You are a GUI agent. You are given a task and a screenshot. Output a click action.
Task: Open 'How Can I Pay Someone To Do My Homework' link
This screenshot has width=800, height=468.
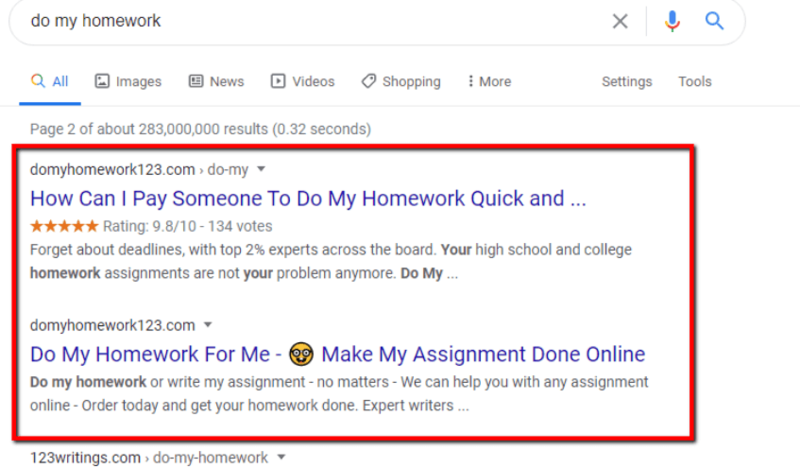click(308, 198)
